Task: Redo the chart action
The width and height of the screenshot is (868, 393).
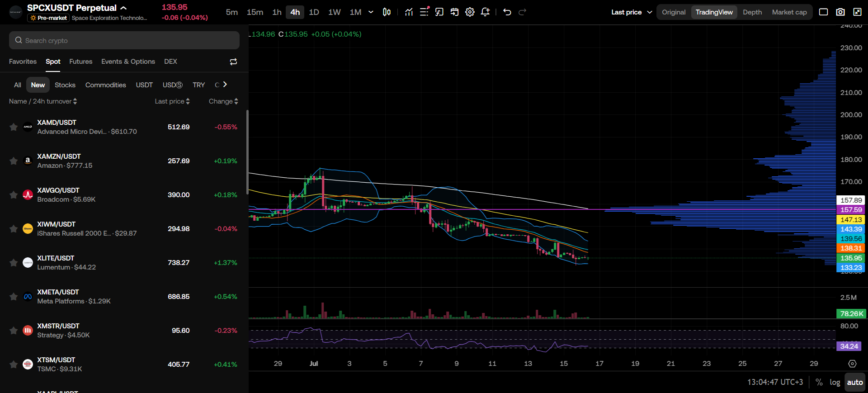Action: point(522,12)
